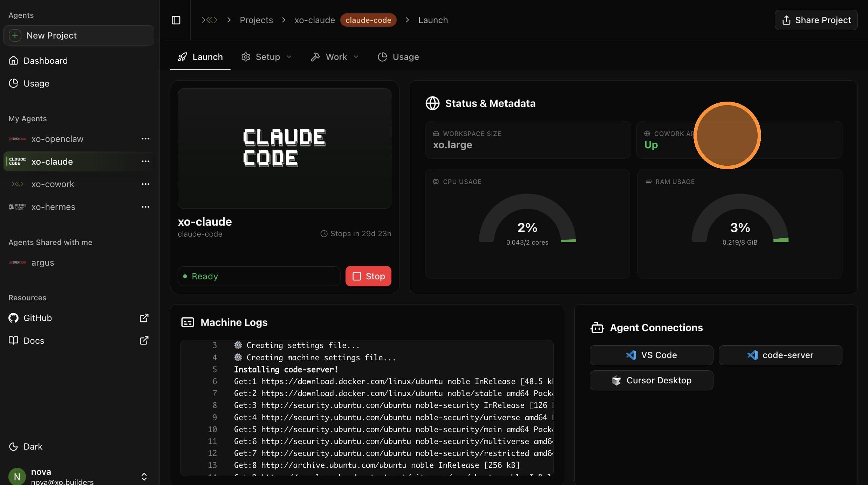Screen dimensions: 868x485
Task: Click the pie chart icon on Usage tab
Action: (x=382, y=57)
